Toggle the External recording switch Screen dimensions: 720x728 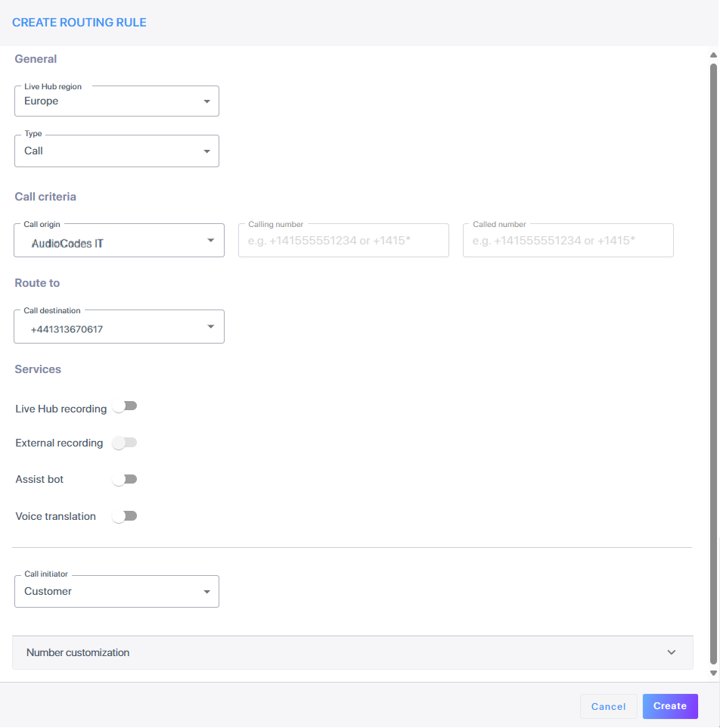coord(124,443)
